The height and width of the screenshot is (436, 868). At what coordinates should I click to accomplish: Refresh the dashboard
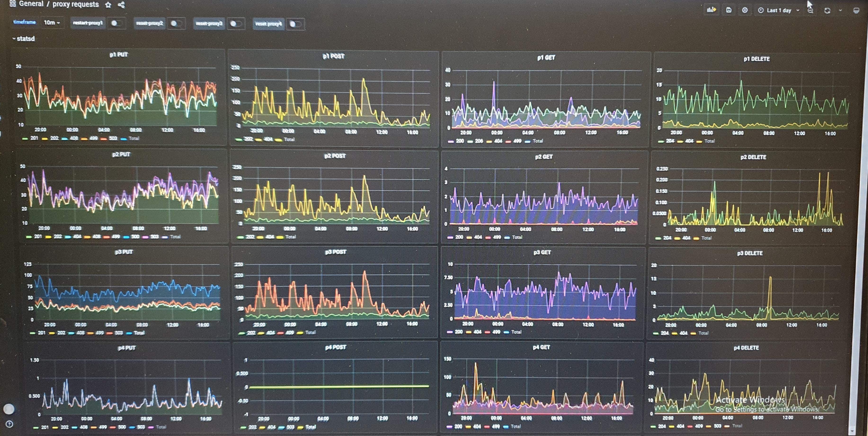(827, 10)
